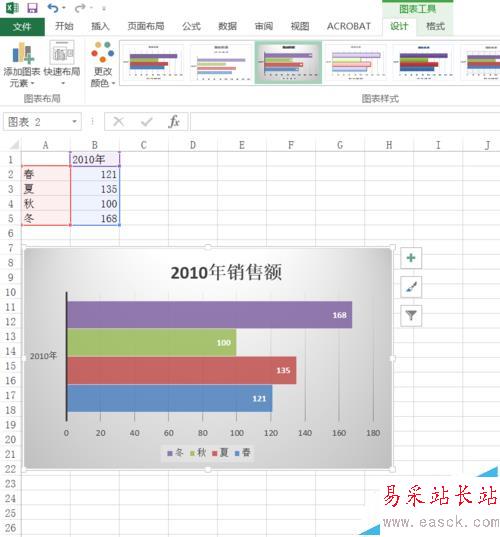Click the chart title 2010年销售额
Image resolution: width=500 pixels, height=537 pixels.
click(226, 272)
